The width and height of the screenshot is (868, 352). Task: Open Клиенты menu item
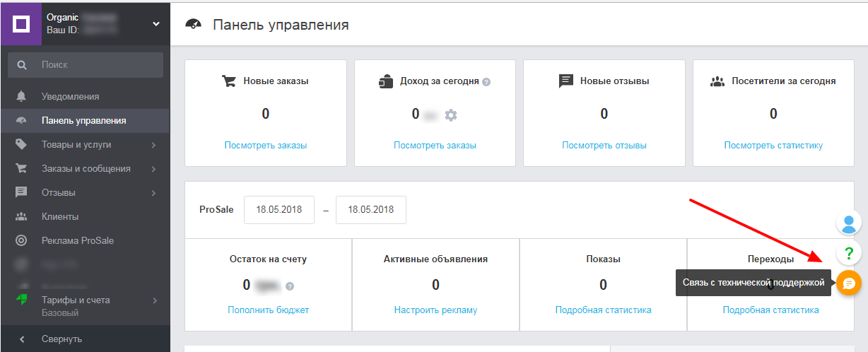(60, 217)
